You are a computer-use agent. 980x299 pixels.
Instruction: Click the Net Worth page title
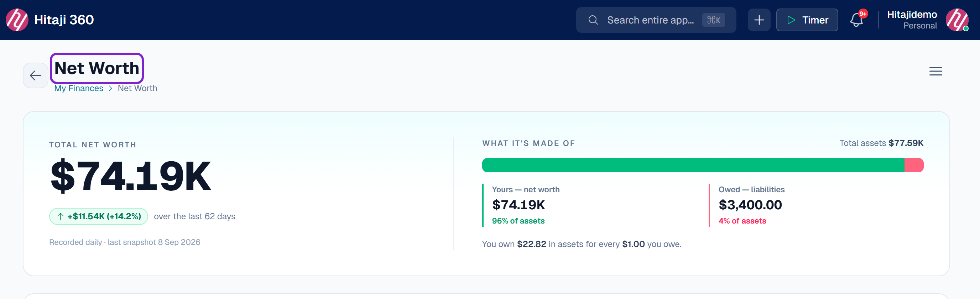pyautogui.click(x=97, y=68)
